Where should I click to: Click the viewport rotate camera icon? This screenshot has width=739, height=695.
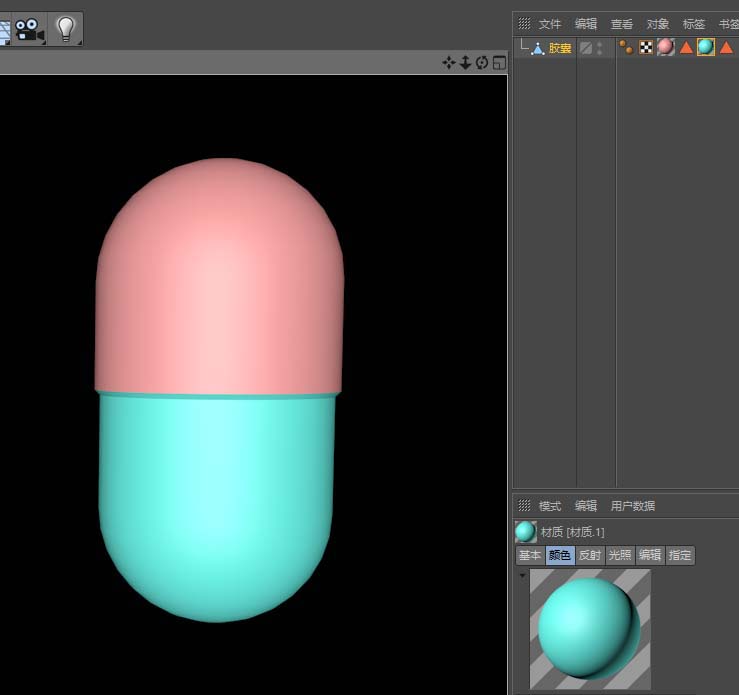(482, 63)
